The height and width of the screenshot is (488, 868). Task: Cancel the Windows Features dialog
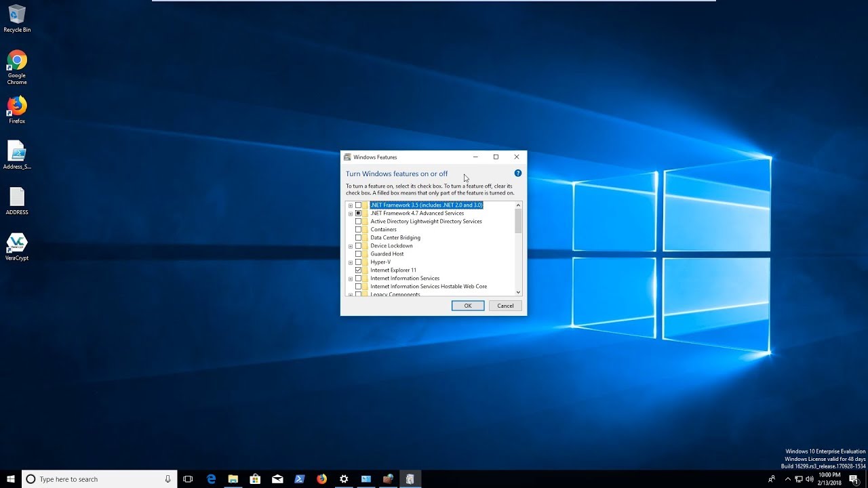505,306
